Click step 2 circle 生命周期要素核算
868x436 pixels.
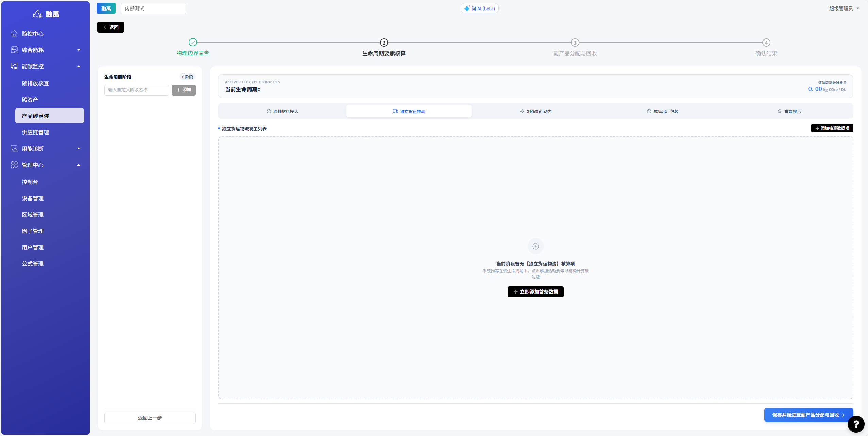(384, 43)
